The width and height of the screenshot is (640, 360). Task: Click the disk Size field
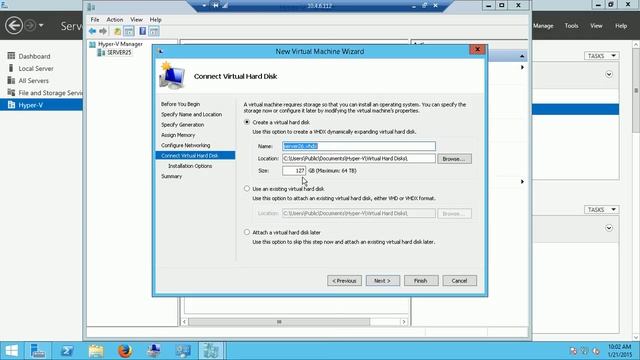[x=293, y=171]
